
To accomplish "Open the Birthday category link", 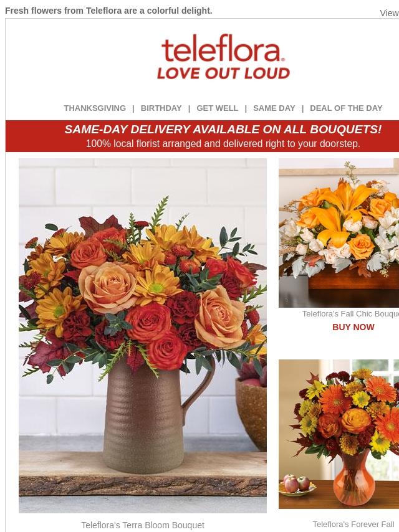I will [161, 108].
